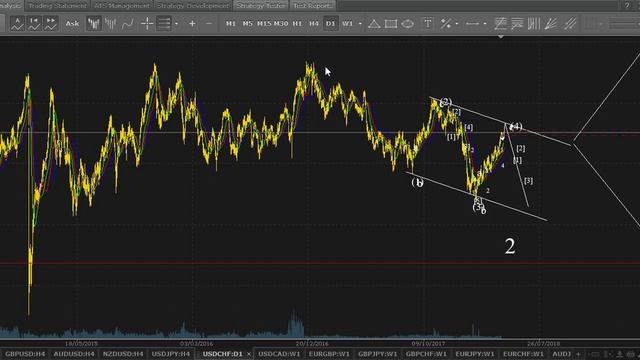The width and height of the screenshot is (640, 360).
Task: Close the USDCHF:D1 chart tab
Action: click(x=249, y=354)
